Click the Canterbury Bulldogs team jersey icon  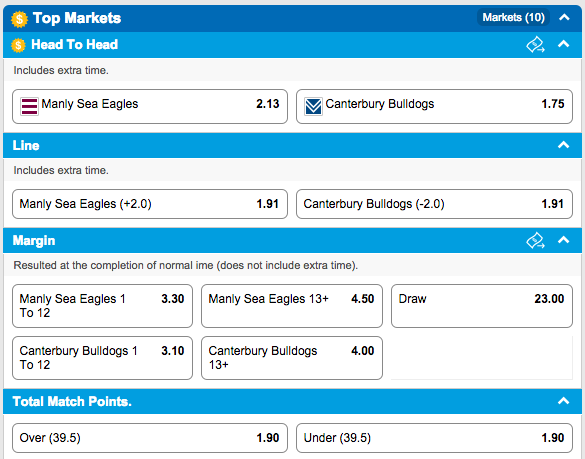(x=313, y=106)
